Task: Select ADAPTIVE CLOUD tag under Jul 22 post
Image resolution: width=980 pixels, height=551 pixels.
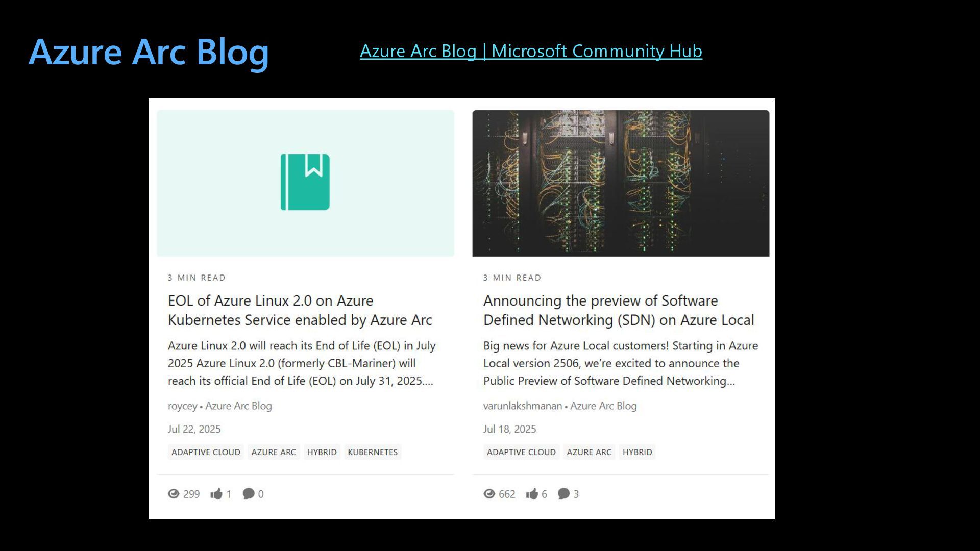Action: point(206,452)
